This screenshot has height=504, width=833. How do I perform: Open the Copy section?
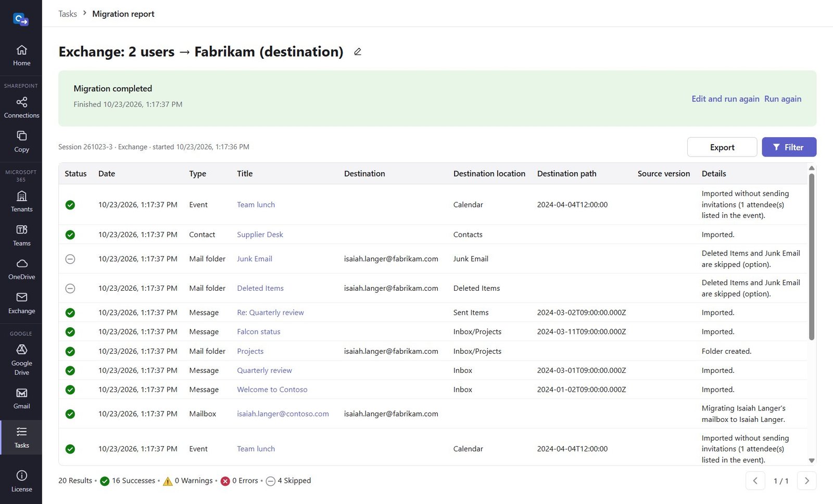[x=21, y=141]
